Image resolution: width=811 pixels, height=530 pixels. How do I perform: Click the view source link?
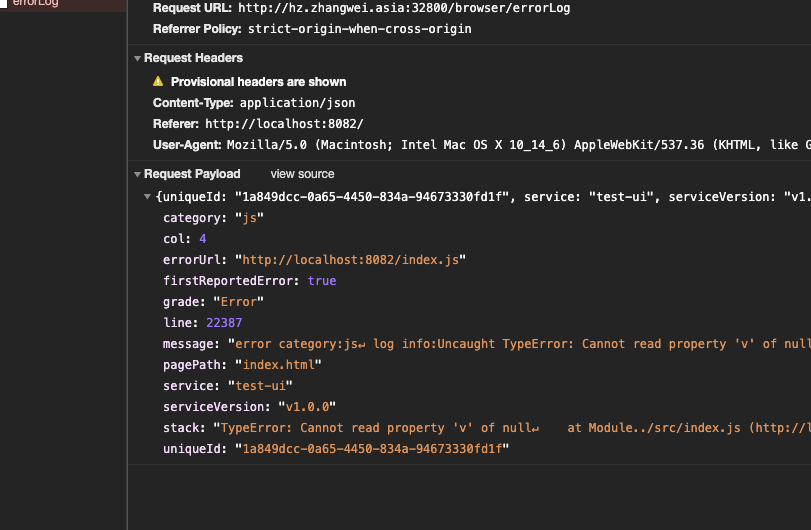302,174
